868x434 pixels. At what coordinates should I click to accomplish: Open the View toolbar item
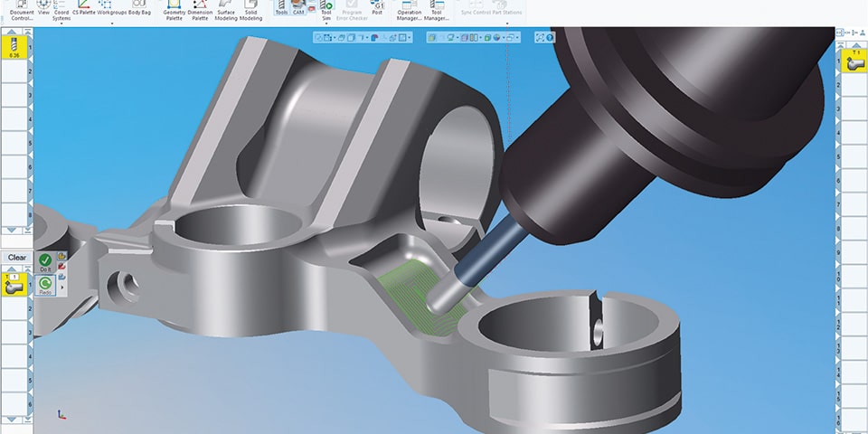(44, 10)
